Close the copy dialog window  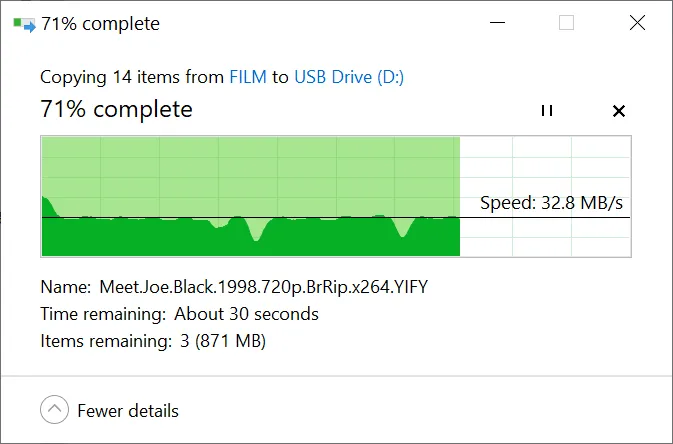coord(637,23)
